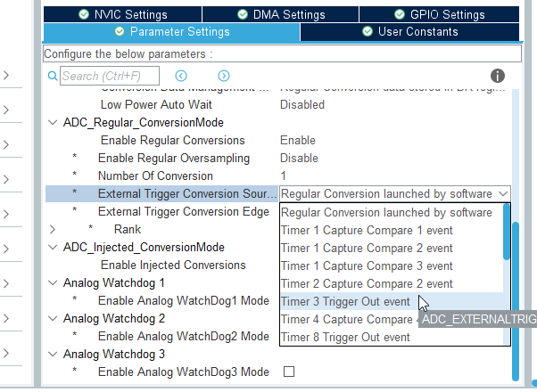Expand the Rank row
Image resolution: width=537 pixels, height=392 pixels.
53,229
